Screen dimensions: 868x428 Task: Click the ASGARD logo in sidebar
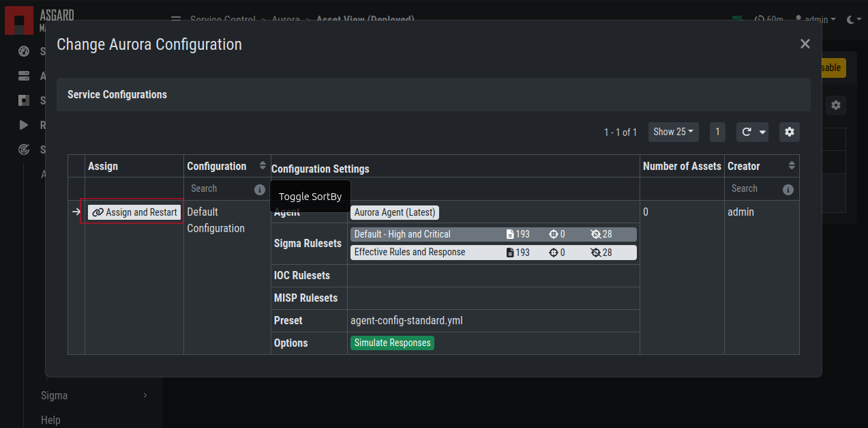click(x=19, y=20)
